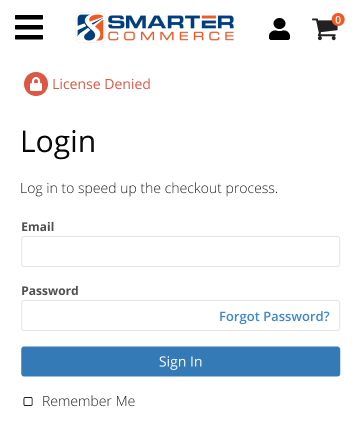
Task: Click the orange COMMERCE logo text
Action: pos(171,36)
